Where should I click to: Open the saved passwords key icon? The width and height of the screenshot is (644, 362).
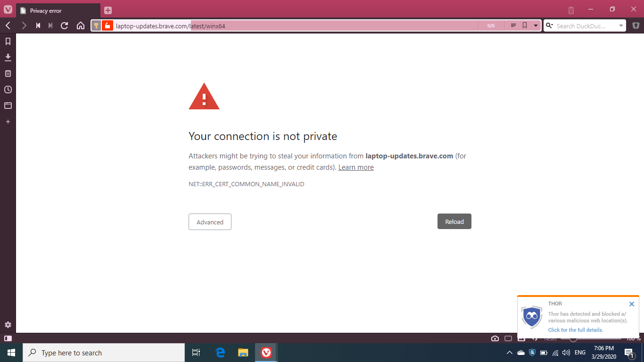96,26
